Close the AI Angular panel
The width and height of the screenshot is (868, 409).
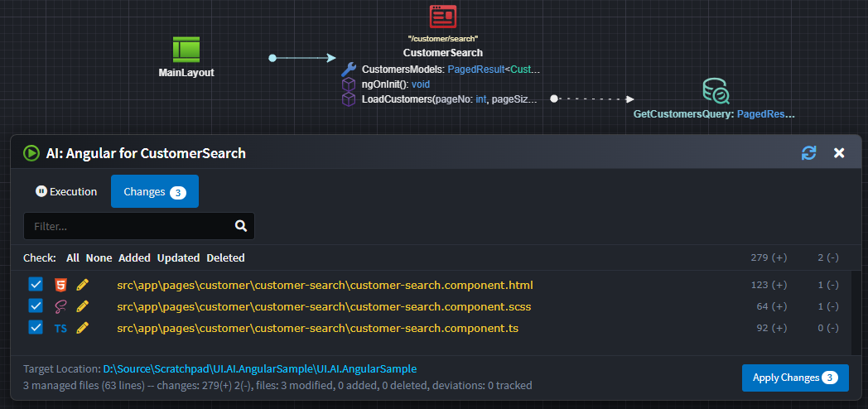point(839,153)
